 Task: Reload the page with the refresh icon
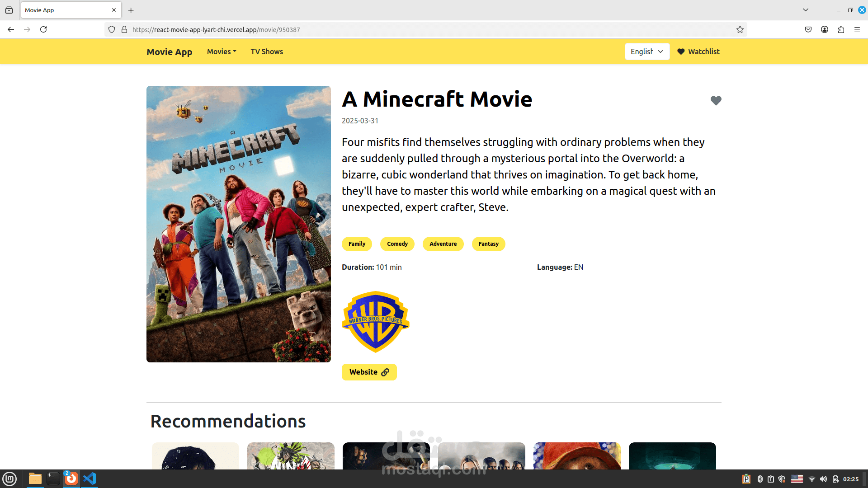click(x=43, y=30)
